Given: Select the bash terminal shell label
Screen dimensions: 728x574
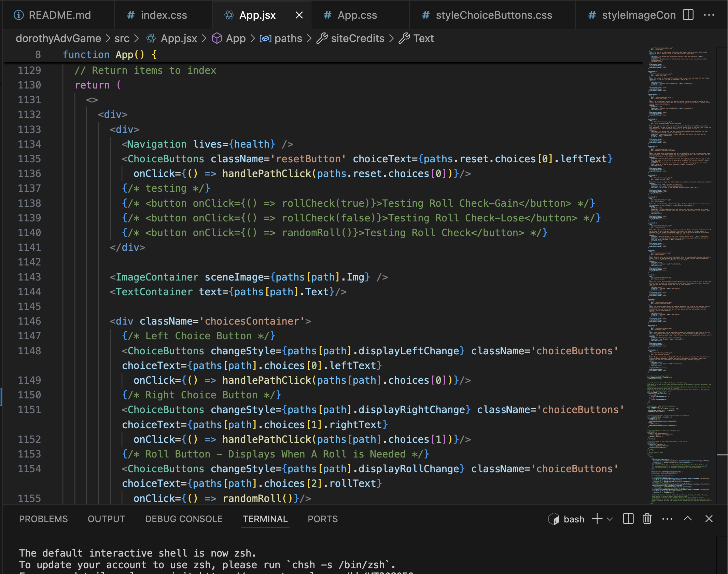Looking at the screenshot, I should coord(574,519).
